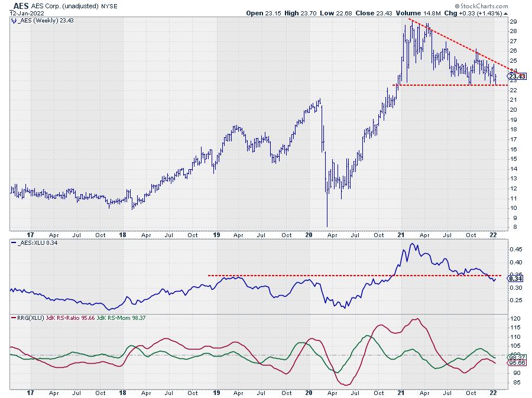
Task: Select the _AES:XLU 0.34 legend label
Action: tap(35, 243)
